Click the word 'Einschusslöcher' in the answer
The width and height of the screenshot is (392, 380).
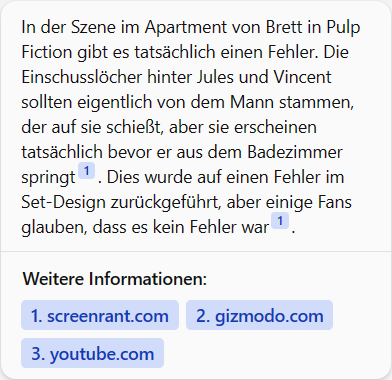82,77
